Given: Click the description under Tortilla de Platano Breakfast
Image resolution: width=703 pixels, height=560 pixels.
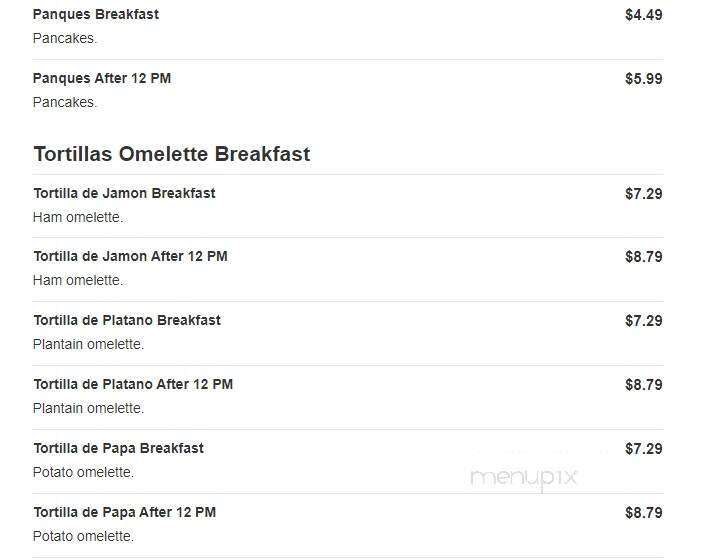Looking at the screenshot, I should (x=88, y=345).
